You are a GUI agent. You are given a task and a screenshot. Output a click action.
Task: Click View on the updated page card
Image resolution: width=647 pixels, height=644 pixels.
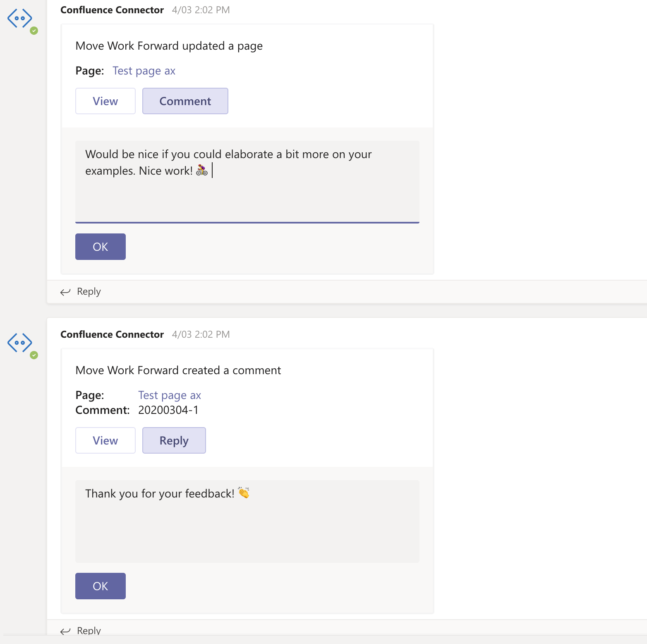[105, 101]
